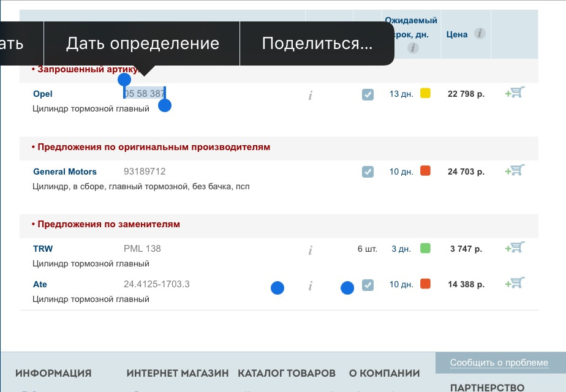The height and width of the screenshot is (392, 566).
Task: Click info icon under Ожидаемый срок header
Action: pyautogui.click(x=413, y=48)
